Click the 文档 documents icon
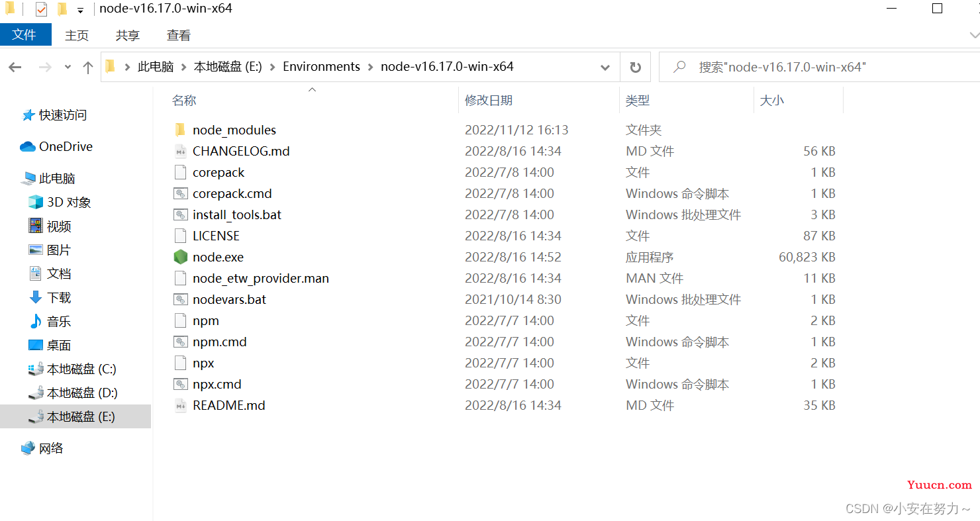This screenshot has width=980, height=521. point(36,273)
